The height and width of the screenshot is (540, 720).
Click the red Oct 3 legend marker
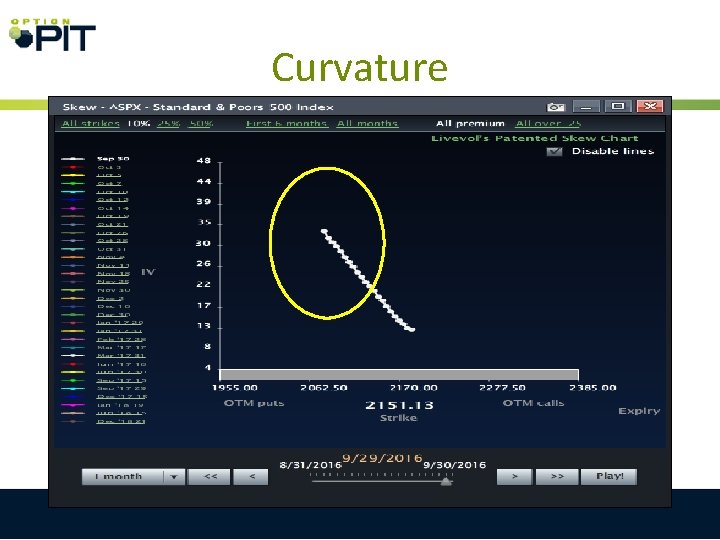[73, 167]
